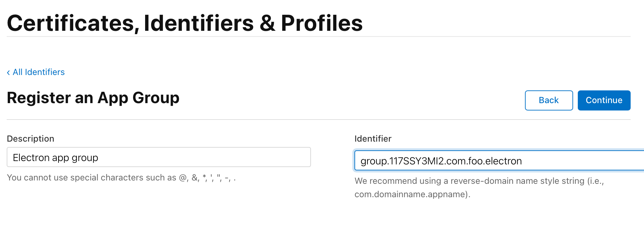The image size is (644, 227).
Task: Click the back chevron beside All Identifiers
Action: tap(8, 73)
